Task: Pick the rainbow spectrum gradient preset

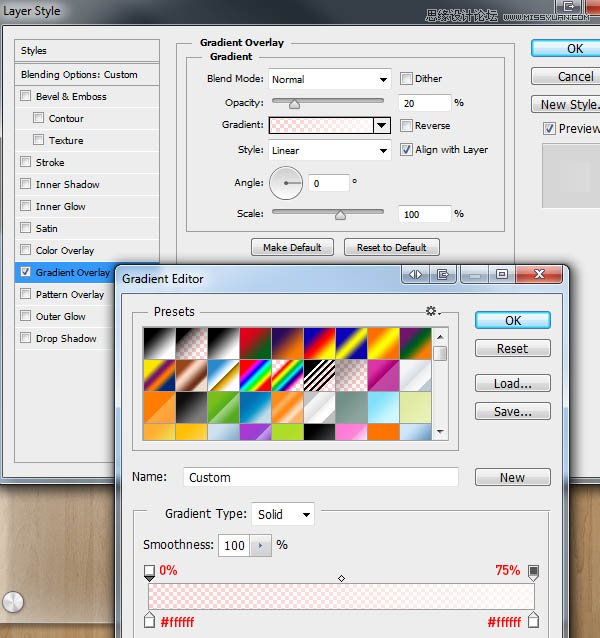Action: coord(255,375)
